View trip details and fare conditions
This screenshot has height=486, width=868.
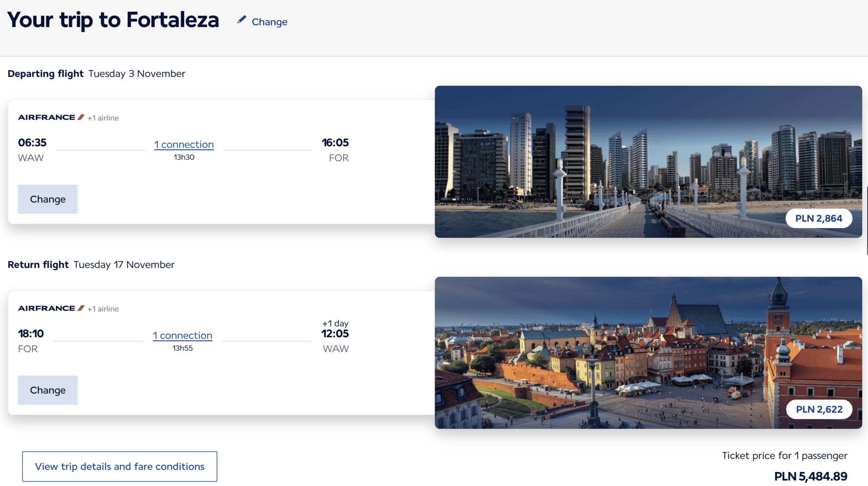pyautogui.click(x=120, y=466)
